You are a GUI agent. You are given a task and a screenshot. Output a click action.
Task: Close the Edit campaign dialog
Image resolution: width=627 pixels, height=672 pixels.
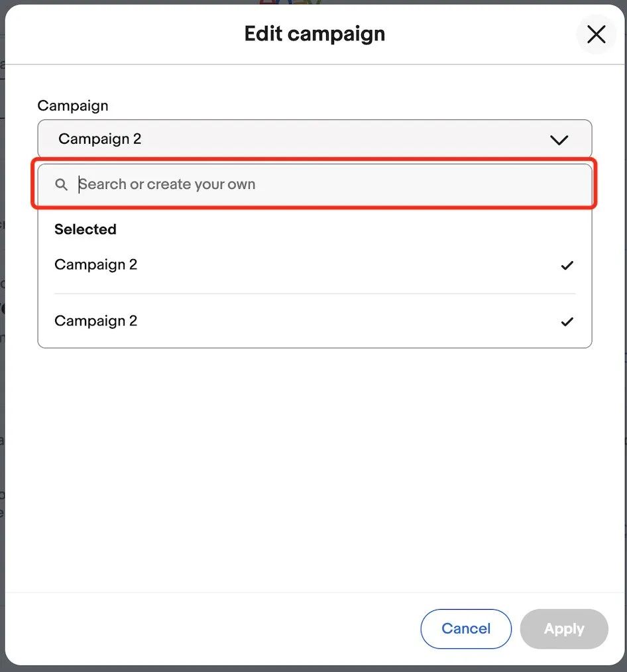point(596,34)
